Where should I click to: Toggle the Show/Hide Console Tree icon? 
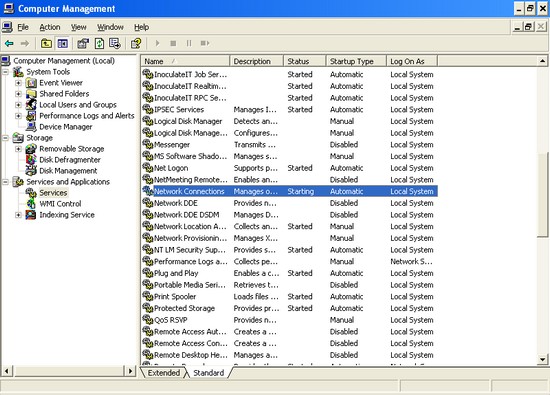pos(63,43)
